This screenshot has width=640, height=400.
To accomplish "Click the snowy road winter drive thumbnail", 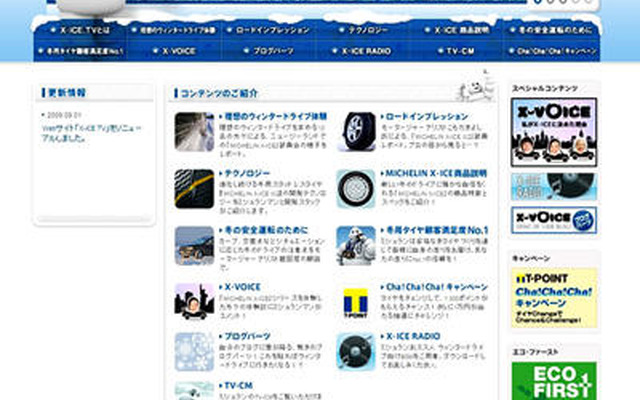I will click(194, 132).
